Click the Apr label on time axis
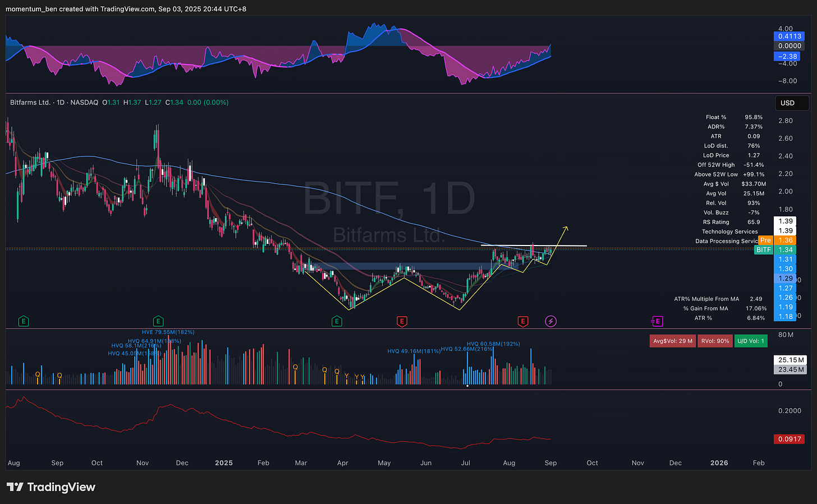The height and width of the screenshot is (504, 817). (343, 463)
